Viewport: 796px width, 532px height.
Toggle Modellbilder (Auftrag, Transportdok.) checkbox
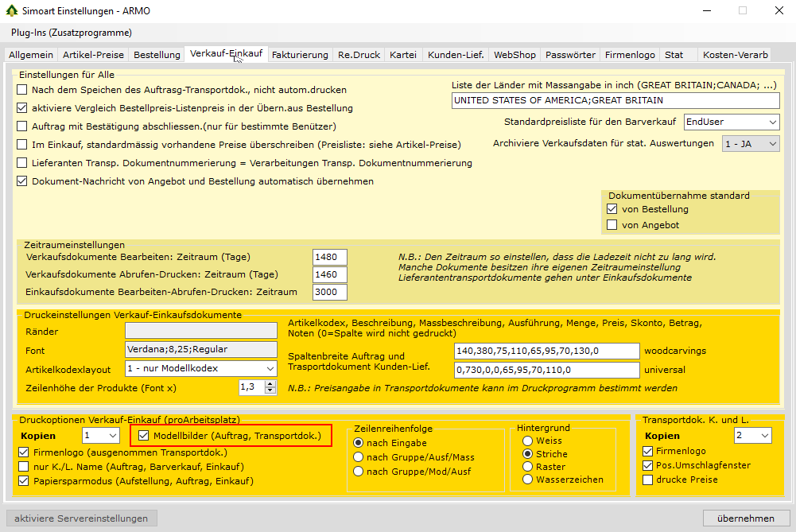(144, 436)
